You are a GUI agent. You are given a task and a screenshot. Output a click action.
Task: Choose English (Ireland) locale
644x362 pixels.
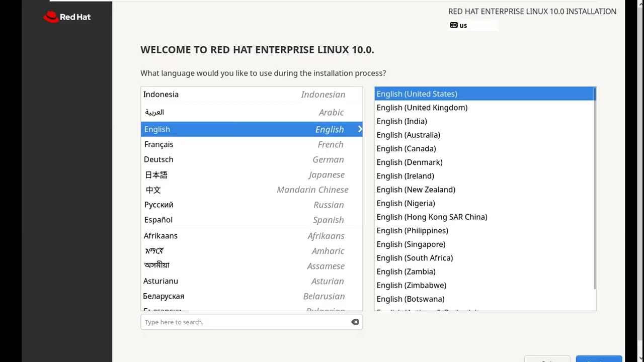coord(485,176)
